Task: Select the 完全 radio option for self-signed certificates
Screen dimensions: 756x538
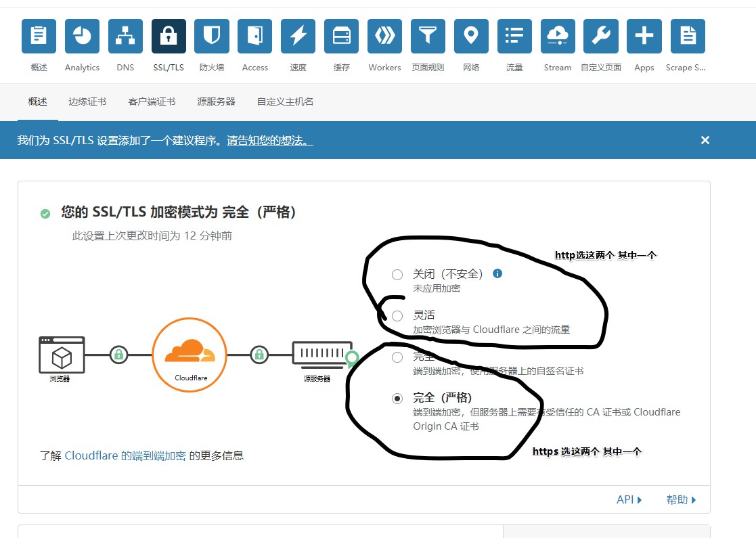Action: click(x=397, y=357)
